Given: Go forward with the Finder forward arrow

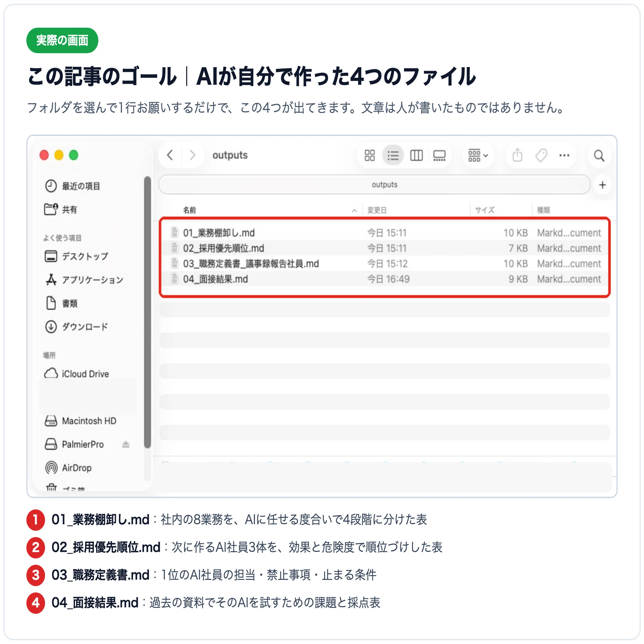Looking at the screenshot, I should 192,155.
